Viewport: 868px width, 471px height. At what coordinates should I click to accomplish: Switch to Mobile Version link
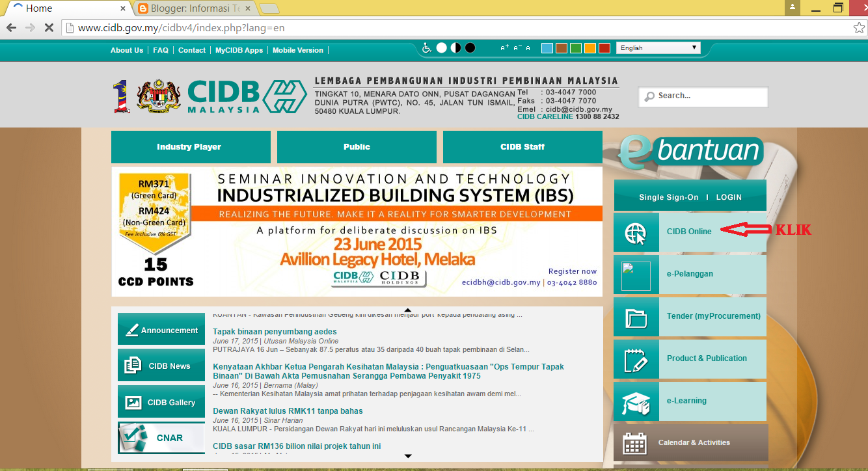pos(298,50)
